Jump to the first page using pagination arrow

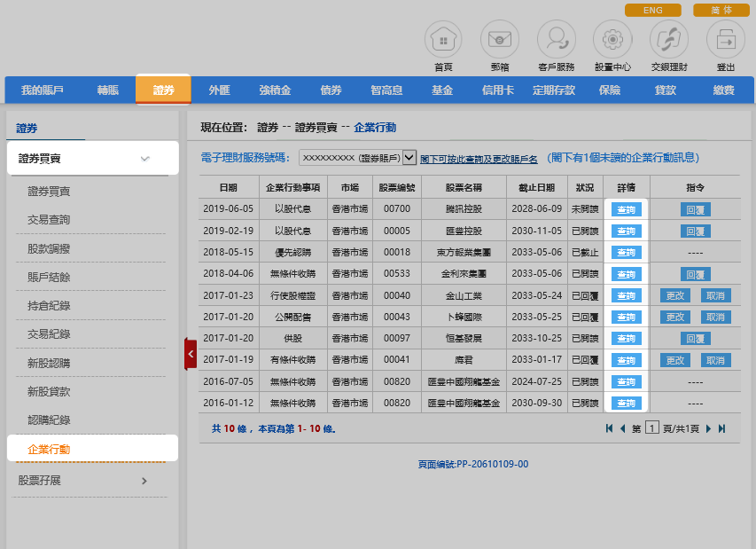coord(609,428)
